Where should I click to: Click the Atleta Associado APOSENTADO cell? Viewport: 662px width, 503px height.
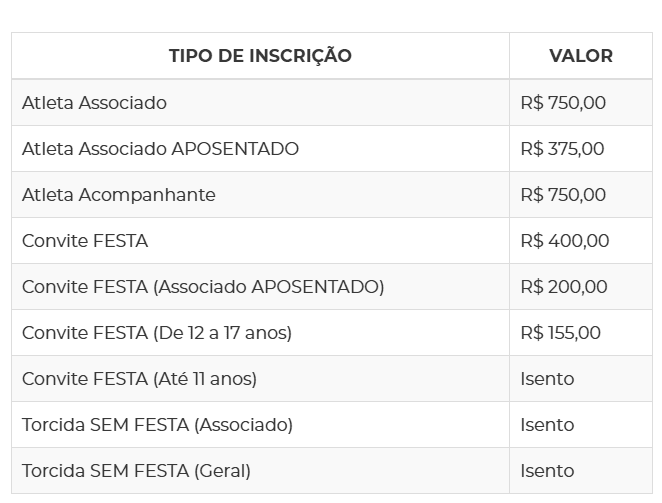coord(160,149)
